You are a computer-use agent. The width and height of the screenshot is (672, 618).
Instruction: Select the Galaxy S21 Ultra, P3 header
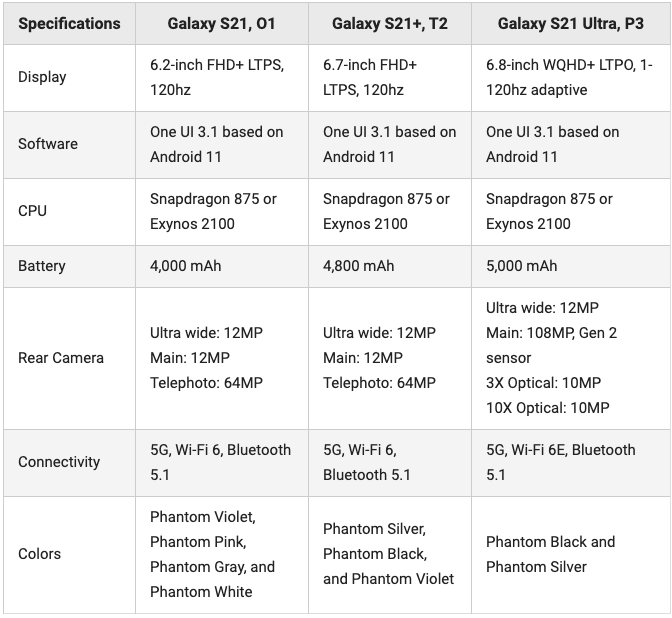(570, 23)
